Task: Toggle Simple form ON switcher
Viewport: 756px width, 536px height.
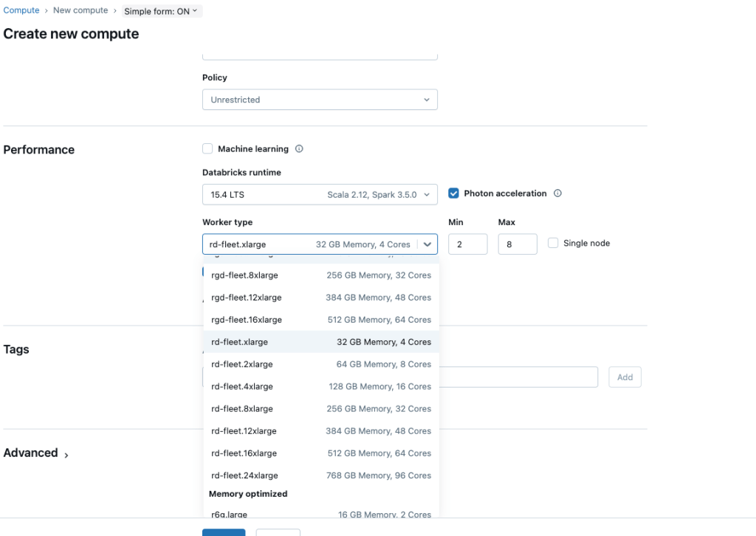Action: 161,12
